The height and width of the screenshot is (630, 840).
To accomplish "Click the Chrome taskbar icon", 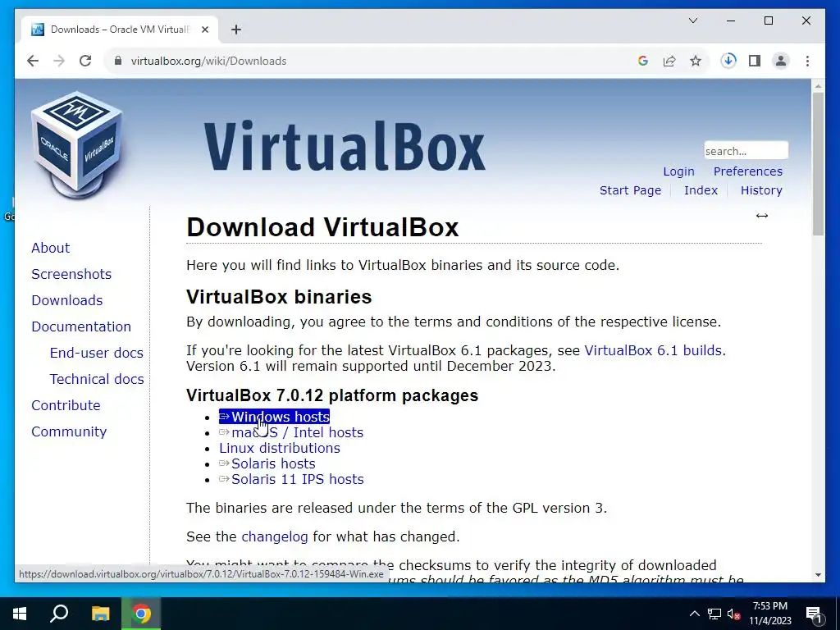I will 141,614.
